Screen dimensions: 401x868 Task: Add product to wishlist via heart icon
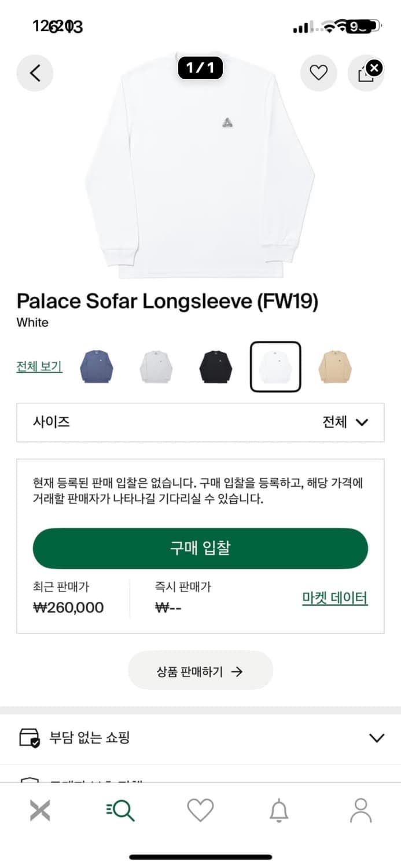tap(319, 73)
